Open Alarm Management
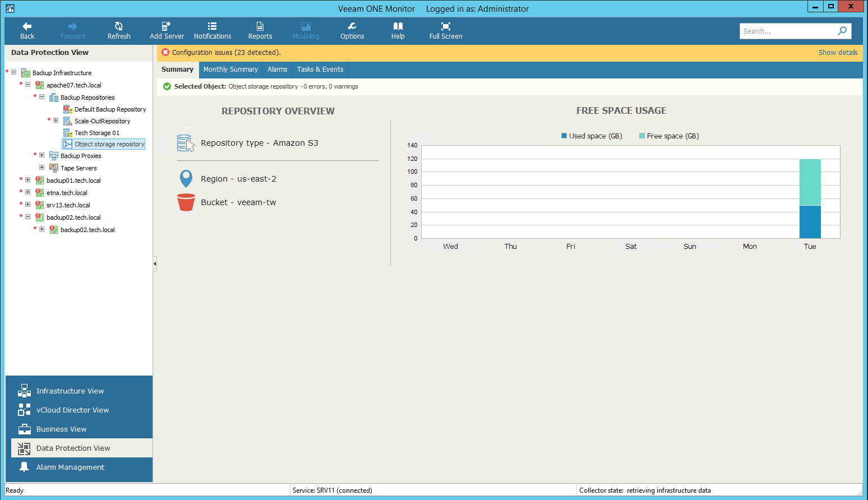The height and width of the screenshot is (500, 868). click(x=79, y=467)
